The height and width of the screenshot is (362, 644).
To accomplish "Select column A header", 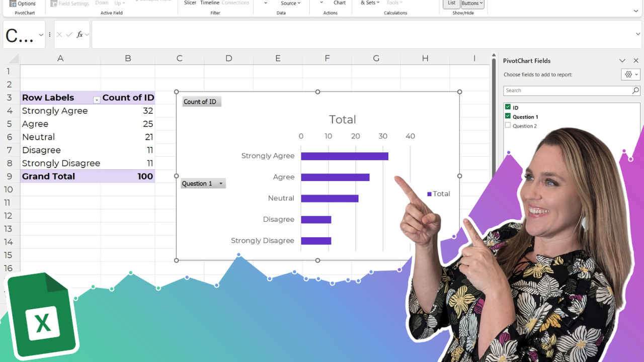I will (x=60, y=58).
